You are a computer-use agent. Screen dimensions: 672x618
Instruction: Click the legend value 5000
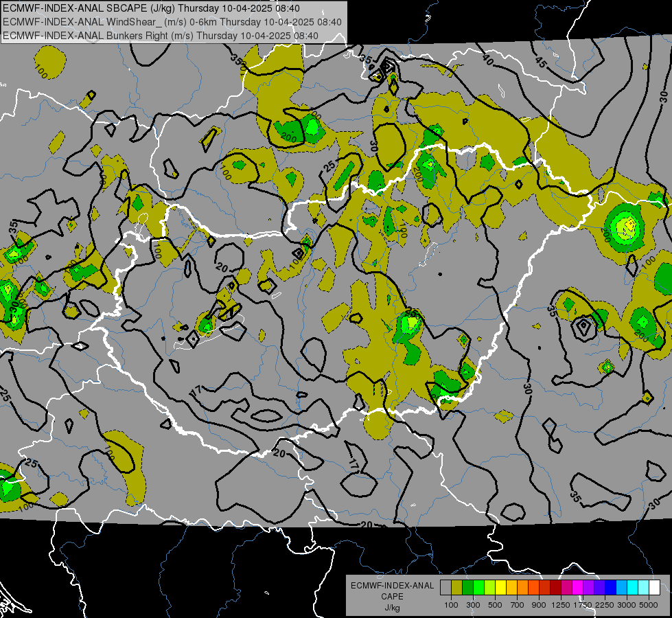coord(649,605)
